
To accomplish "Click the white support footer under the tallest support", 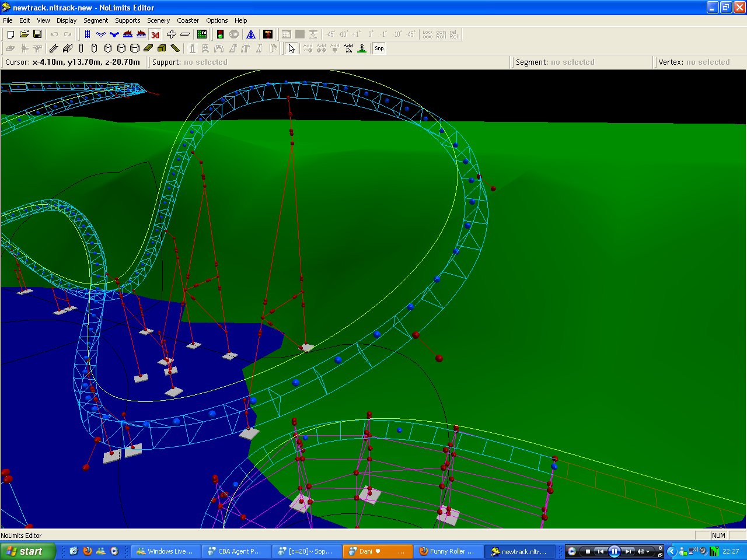I will pos(306,348).
